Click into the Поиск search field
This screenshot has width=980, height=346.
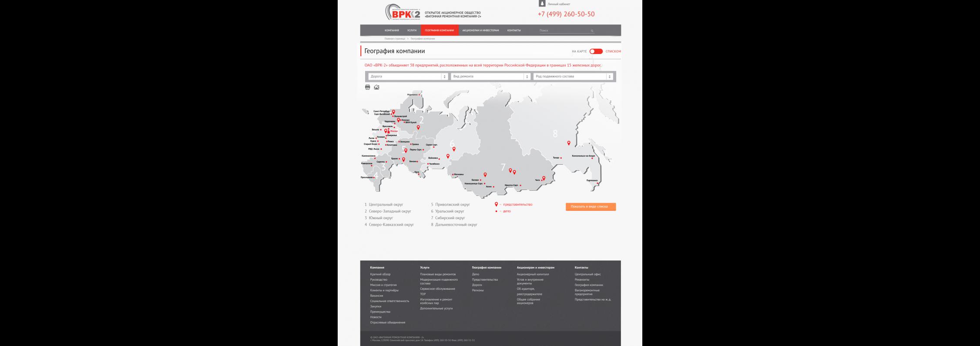tap(564, 31)
